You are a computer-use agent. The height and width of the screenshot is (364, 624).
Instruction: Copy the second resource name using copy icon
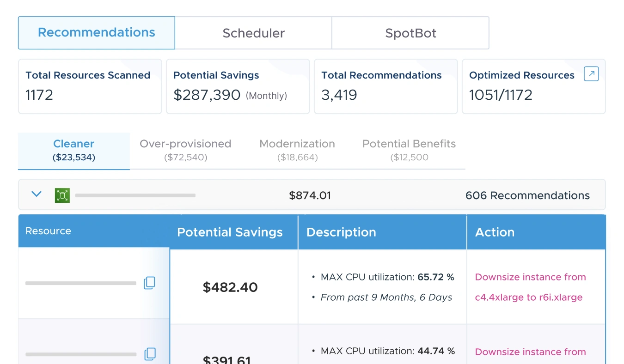point(149,353)
